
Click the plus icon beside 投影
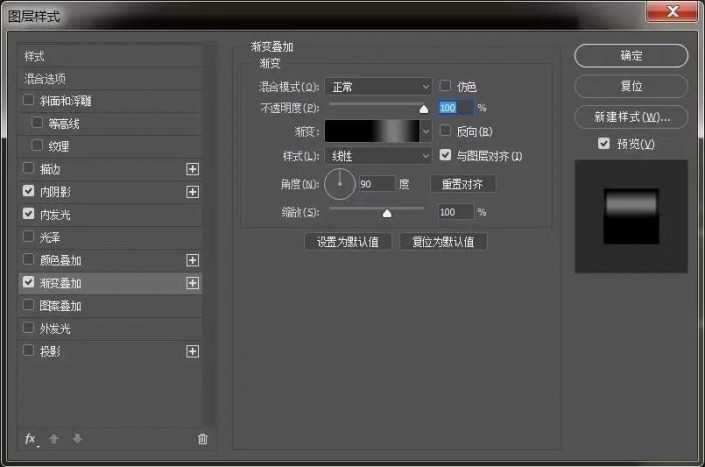pos(192,352)
